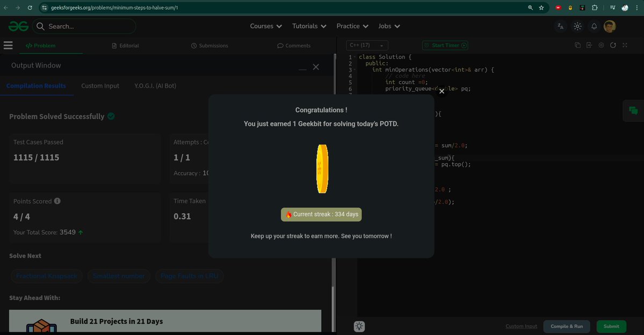Click the browser address bar URL
This screenshot has width=644, height=335.
pyautogui.click(x=114, y=8)
